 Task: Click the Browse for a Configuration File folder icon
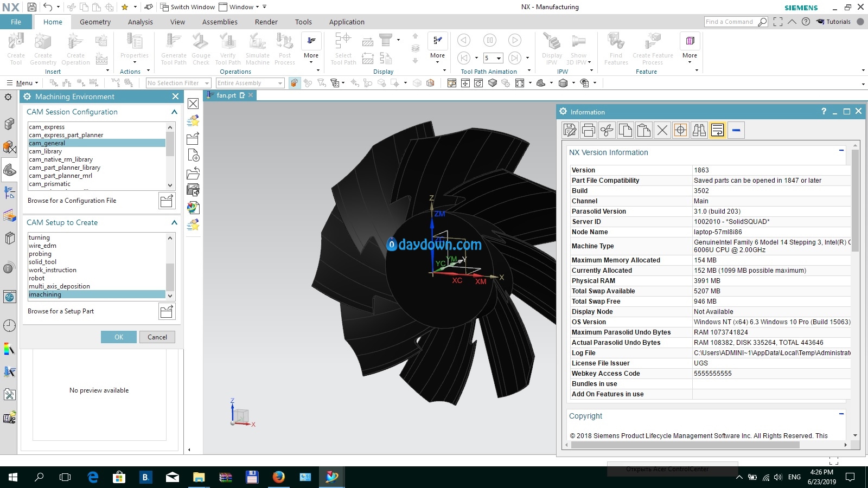tap(167, 201)
